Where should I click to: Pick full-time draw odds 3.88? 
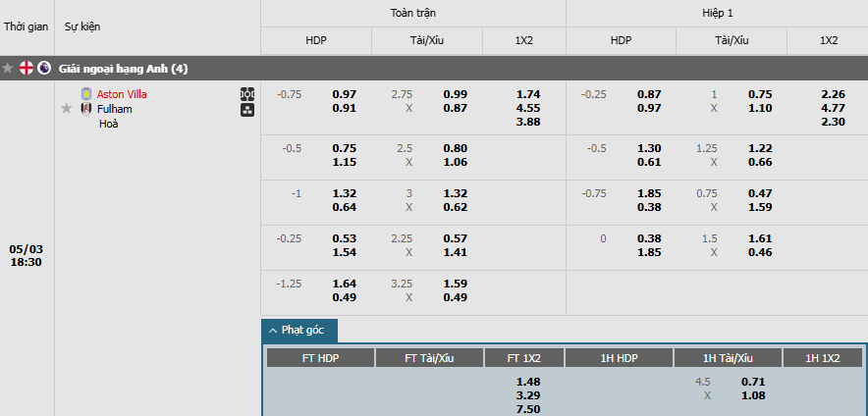[x=527, y=122]
